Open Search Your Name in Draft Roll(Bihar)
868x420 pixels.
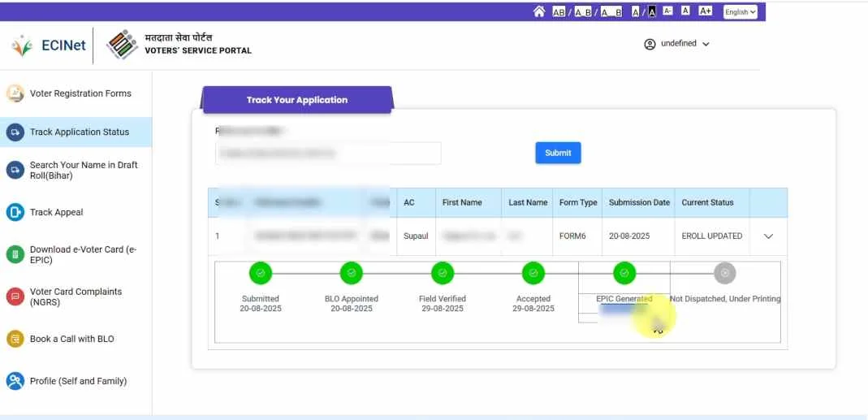pyautogui.click(x=84, y=170)
